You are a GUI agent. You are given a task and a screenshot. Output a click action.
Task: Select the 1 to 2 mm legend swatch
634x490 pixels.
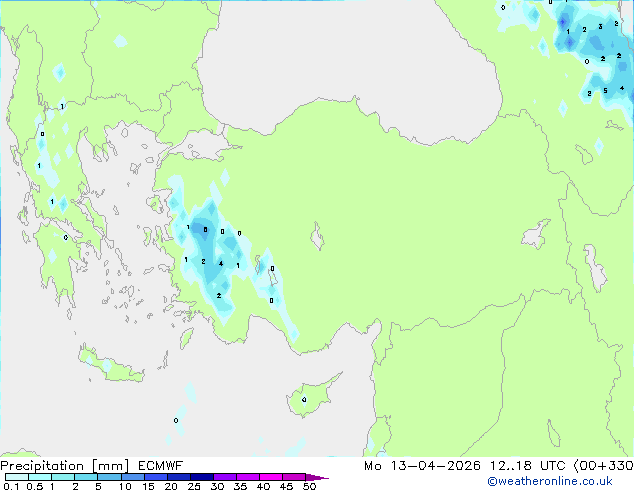63,477
